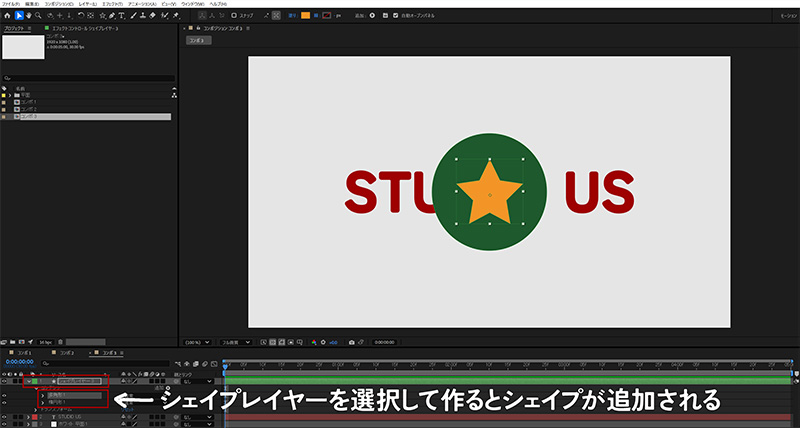Screen dimensions: 800x428
Task: Click the green label color of layer 1
Action: pos(35,381)
